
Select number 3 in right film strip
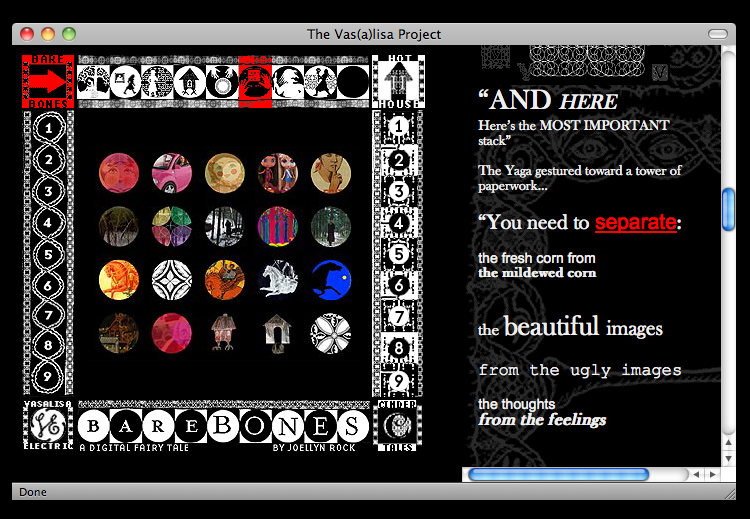[398, 191]
